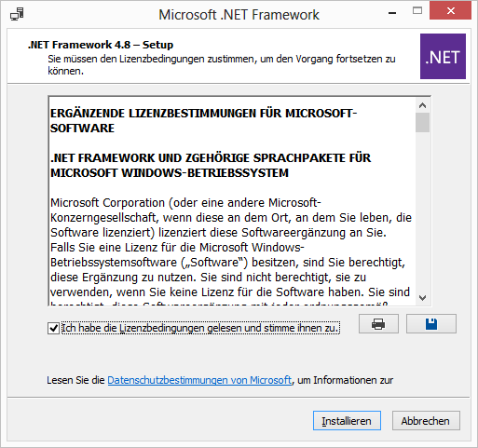Screen dimensions: 478x448
Task: Click the license text scrollbar thumb
Action: pyautogui.click(x=422, y=122)
